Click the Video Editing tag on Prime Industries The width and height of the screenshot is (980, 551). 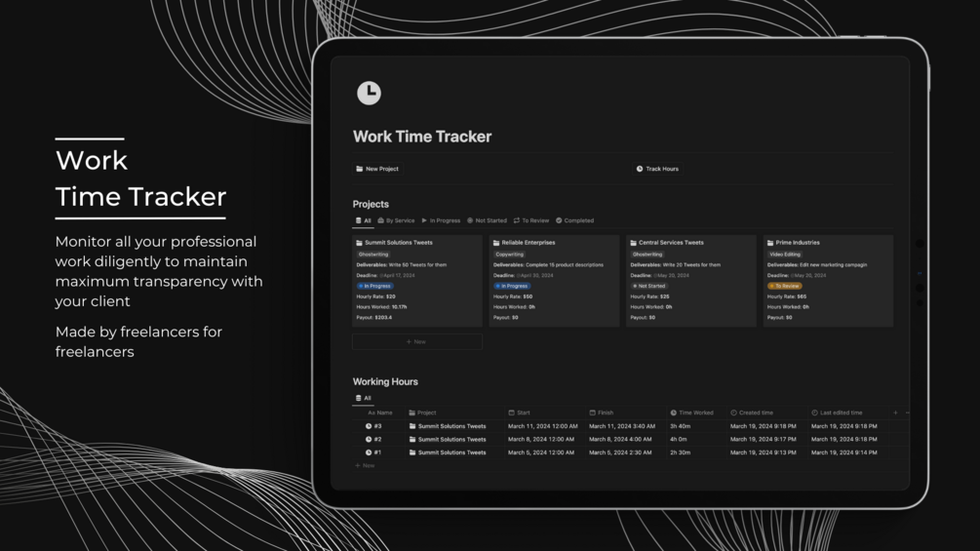[x=785, y=255]
